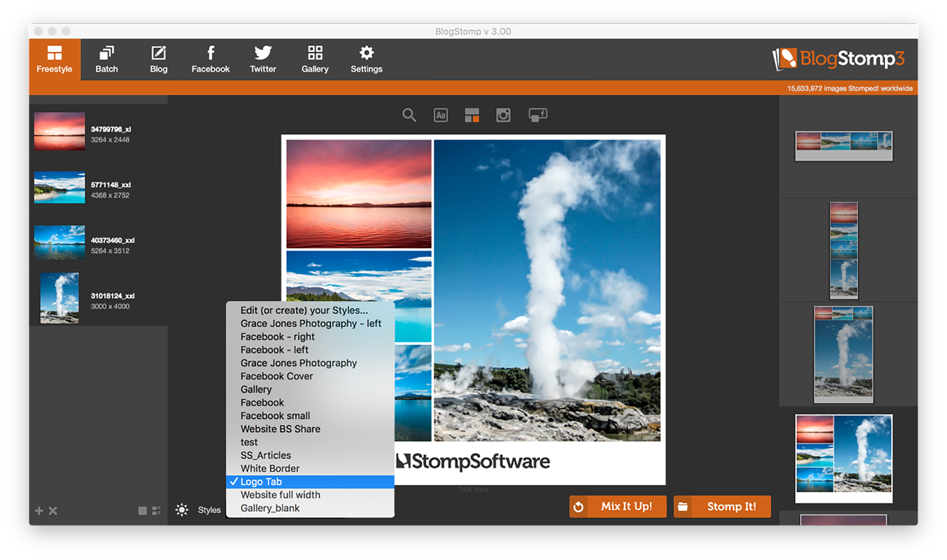The image size is (947, 560).
Task: Go to the Facebook tab
Action: click(210, 60)
